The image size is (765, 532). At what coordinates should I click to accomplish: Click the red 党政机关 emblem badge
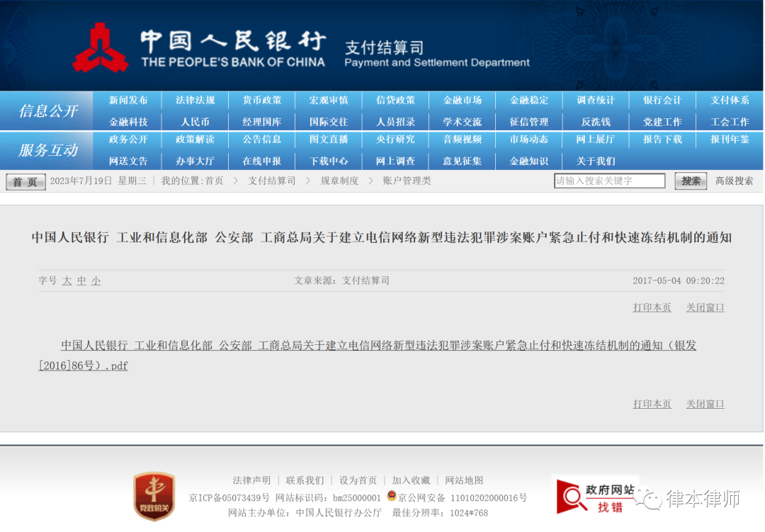click(153, 494)
